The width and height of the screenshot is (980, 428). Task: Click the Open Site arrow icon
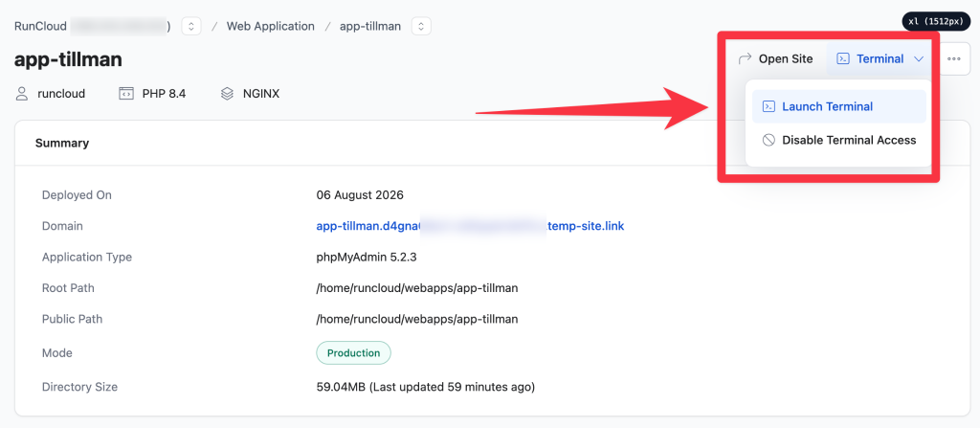point(745,58)
